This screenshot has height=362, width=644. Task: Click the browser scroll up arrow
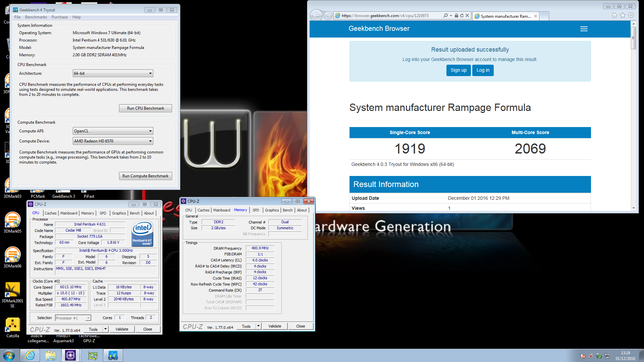tap(634, 23)
